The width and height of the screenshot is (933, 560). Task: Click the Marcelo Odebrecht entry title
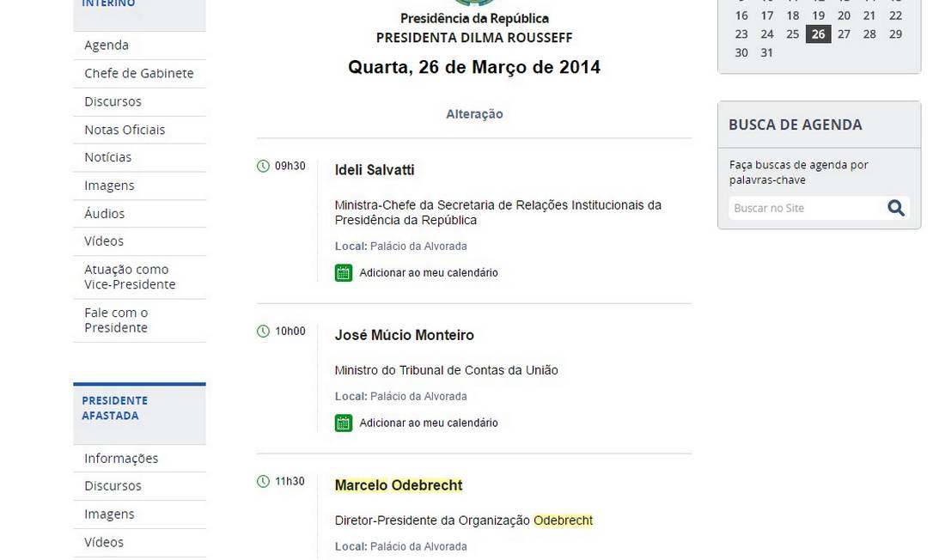click(x=398, y=485)
